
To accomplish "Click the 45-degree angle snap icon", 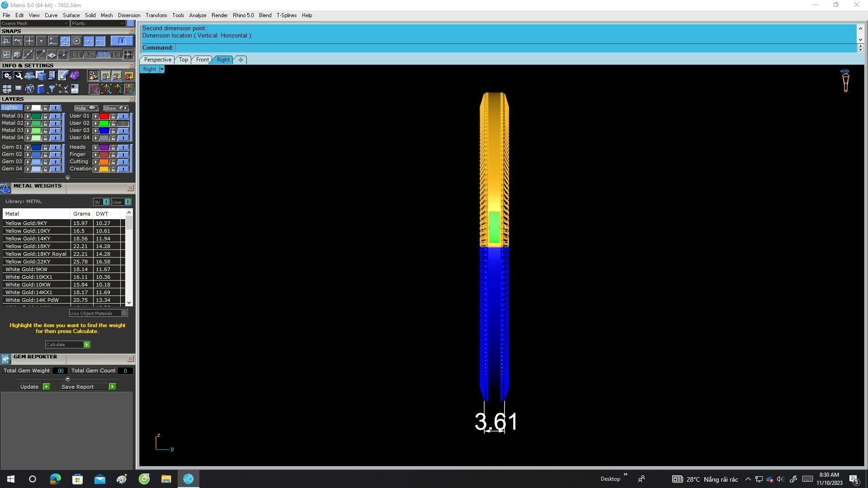I will (x=41, y=55).
